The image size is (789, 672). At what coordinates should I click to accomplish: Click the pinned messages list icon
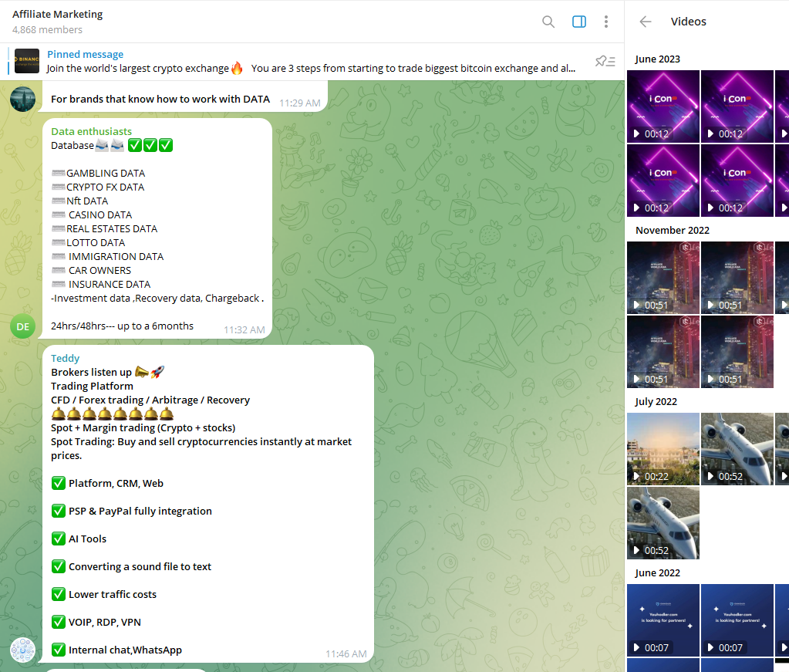(x=605, y=62)
